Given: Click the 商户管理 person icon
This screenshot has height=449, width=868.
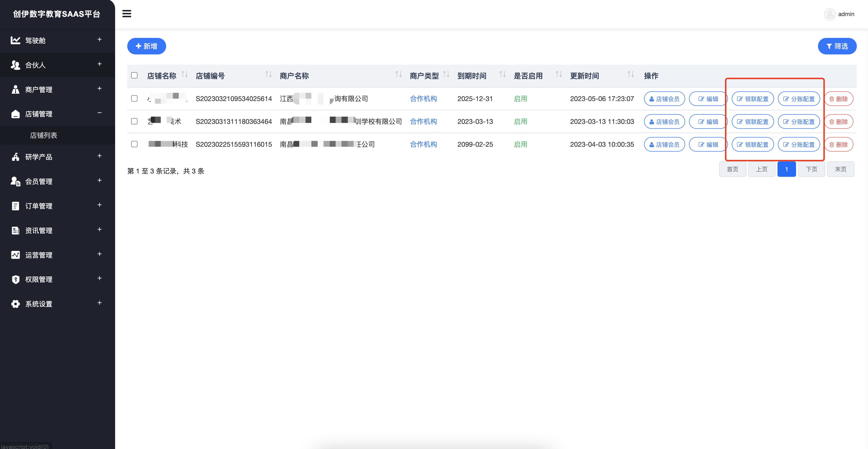Looking at the screenshot, I should (x=16, y=89).
